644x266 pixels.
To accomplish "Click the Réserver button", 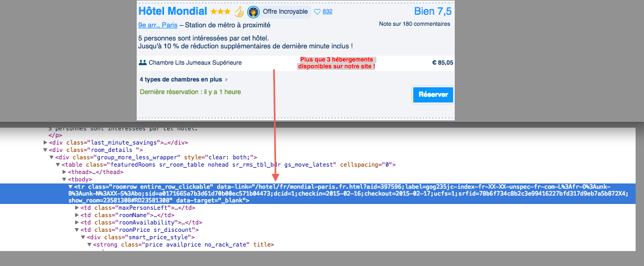I will (x=433, y=95).
